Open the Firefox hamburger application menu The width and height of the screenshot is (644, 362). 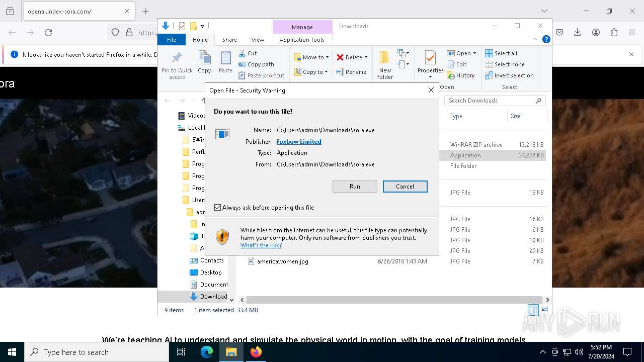coord(632,32)
